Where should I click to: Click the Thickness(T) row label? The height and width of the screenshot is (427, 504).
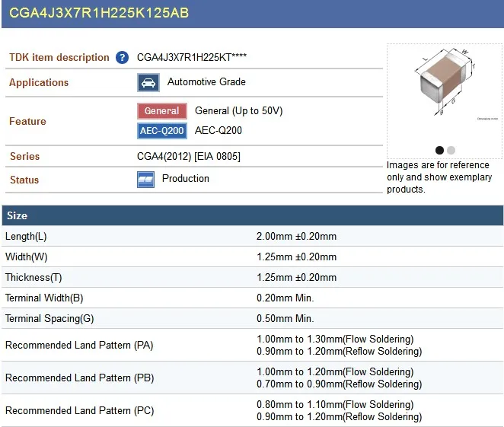33,278
